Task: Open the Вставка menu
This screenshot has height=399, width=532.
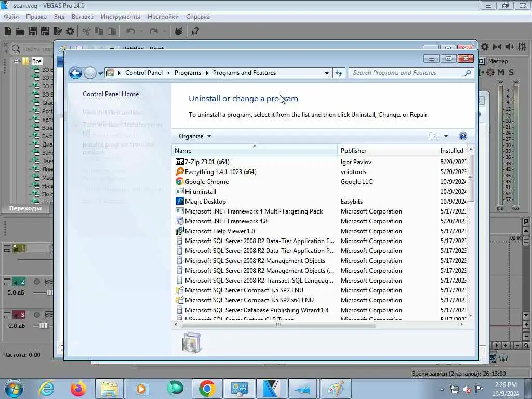Action: (x=83, y=17)
